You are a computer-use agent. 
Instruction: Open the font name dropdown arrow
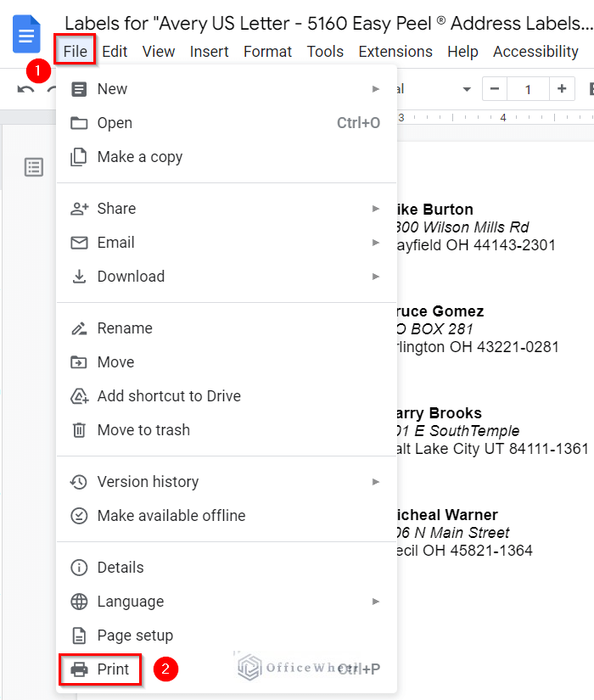(466, 89)
